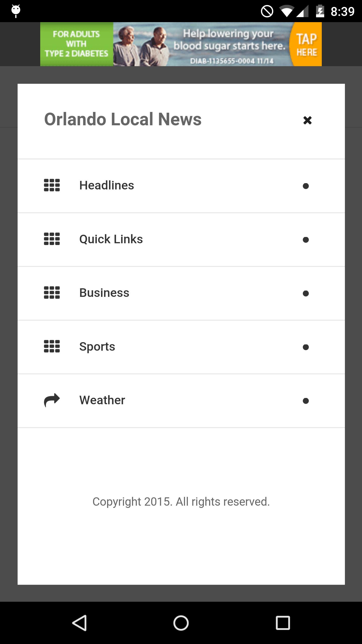
Task: Click the grid icon beside Headlines
Action: pyautogui.click(x=52, y=185)
